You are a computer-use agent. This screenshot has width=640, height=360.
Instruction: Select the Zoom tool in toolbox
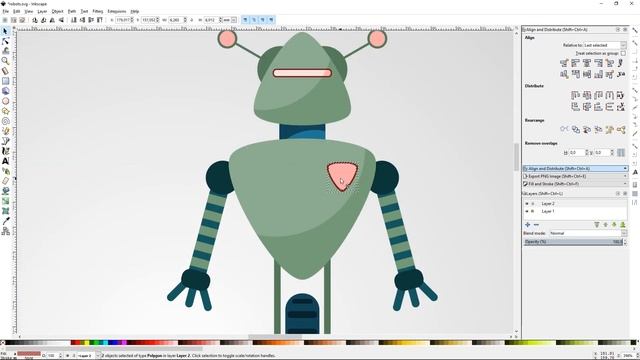pos(5,61)
